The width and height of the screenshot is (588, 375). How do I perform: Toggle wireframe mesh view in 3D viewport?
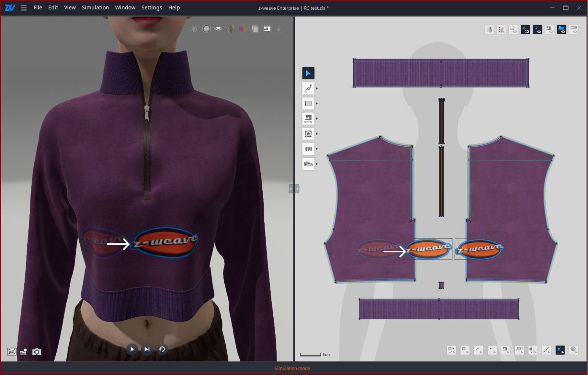coord(194,29)
